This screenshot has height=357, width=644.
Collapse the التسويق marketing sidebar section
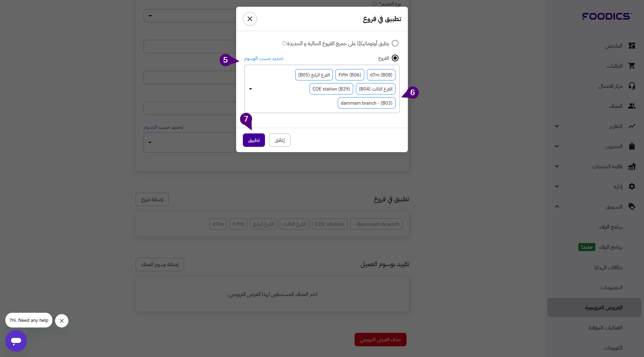[557, 206]
